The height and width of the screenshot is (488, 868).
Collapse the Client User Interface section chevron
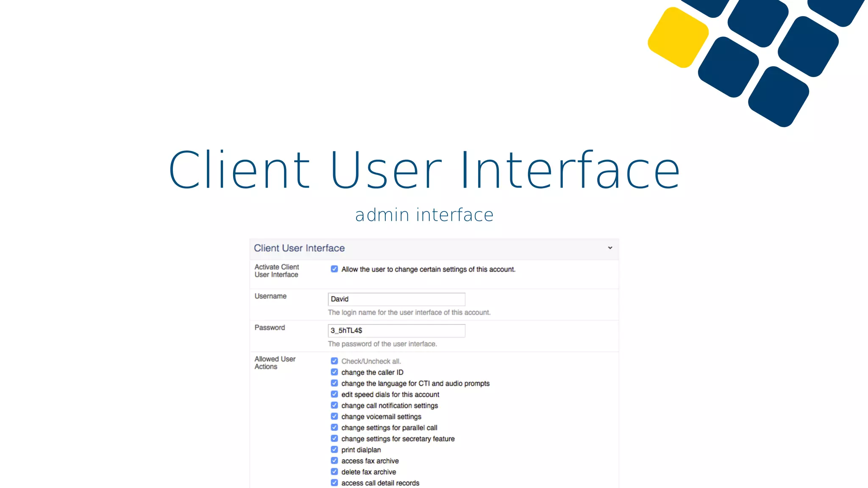(x=610, y=248)
